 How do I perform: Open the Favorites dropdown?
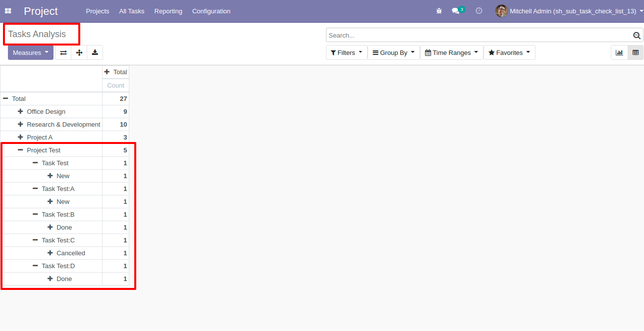(509, 52)
